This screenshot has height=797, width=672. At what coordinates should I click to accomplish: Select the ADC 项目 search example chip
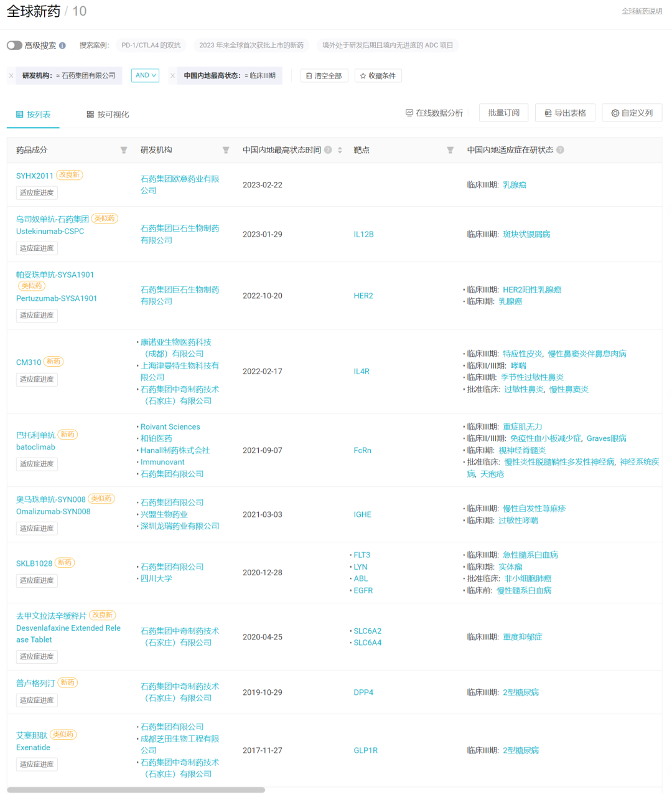388,45
